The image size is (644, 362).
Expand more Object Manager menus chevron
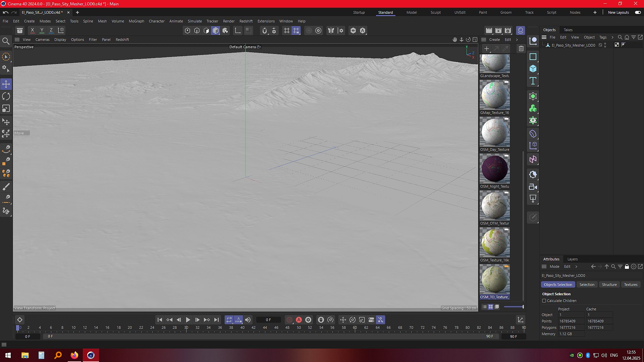(x=612, y=37)
